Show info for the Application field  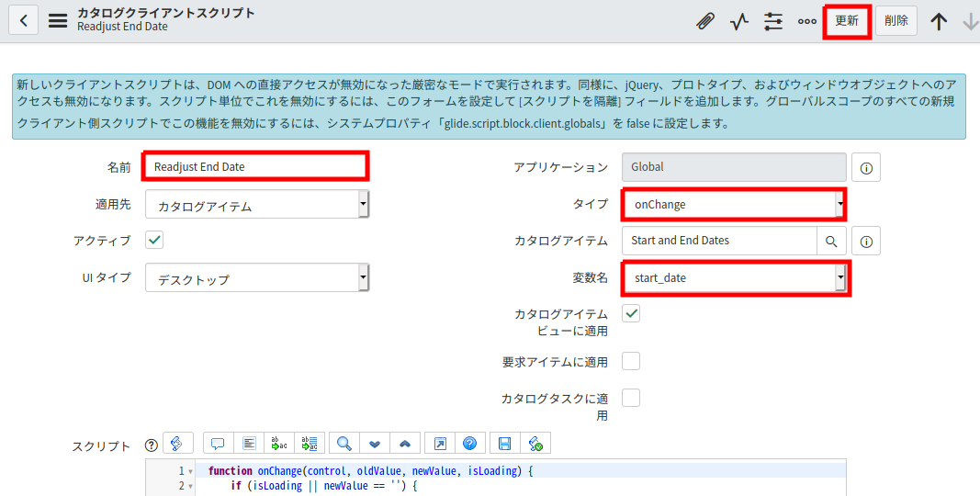[x=865, y=167]
